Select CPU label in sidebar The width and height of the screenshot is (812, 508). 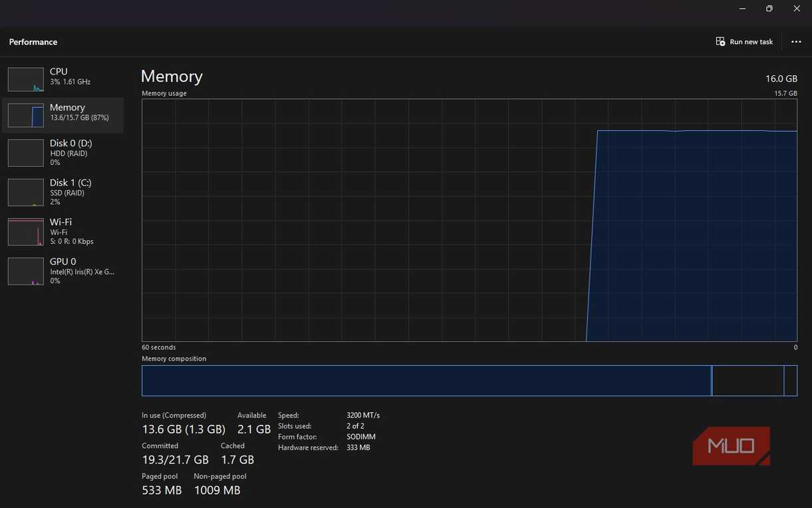pos(59,71)
